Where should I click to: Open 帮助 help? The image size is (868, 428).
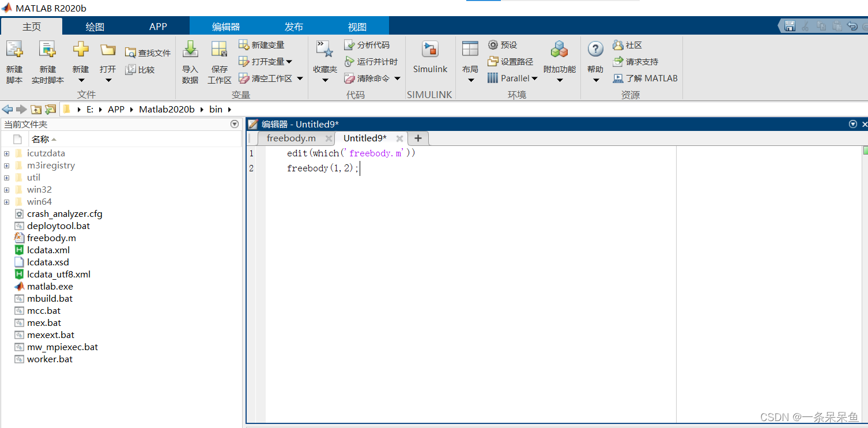point(595,62)
